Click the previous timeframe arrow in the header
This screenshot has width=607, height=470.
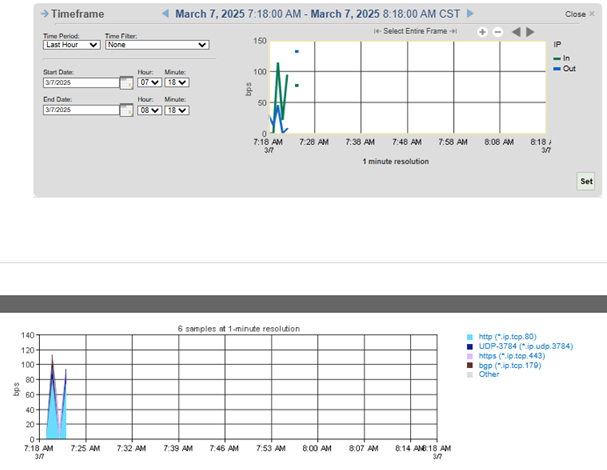[x=166, y=14]
